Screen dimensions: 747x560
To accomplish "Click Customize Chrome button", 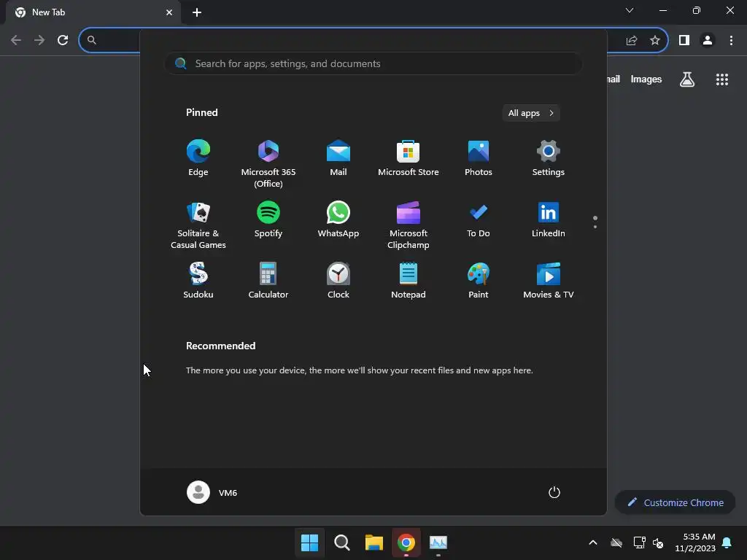I will (x=675, y=502).
